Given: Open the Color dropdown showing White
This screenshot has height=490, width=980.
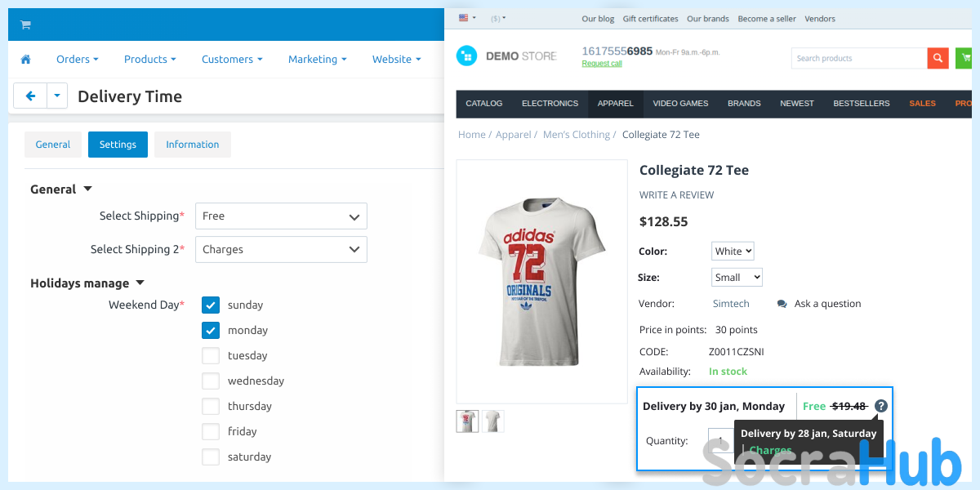Looking at the screenshot, I should click(733, 252).
